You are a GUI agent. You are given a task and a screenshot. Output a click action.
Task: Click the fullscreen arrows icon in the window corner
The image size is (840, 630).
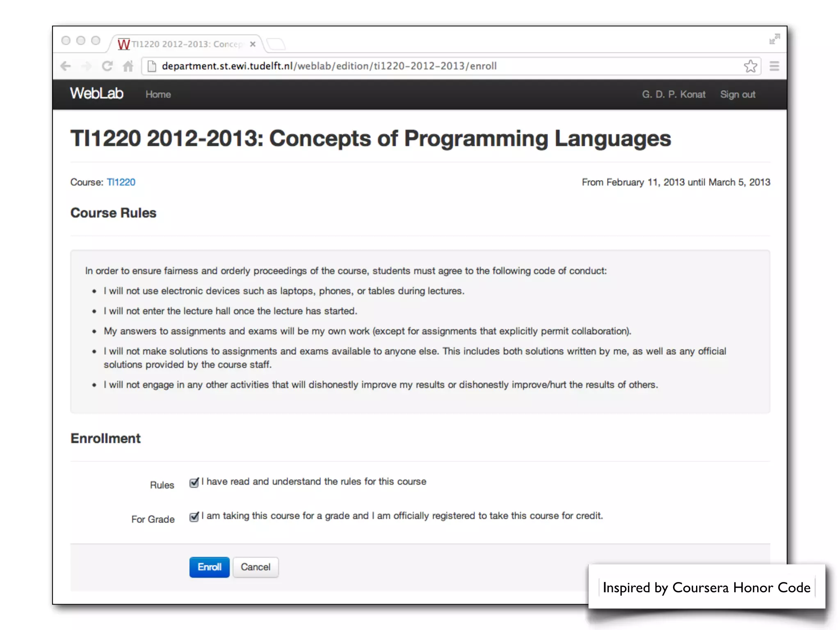coord(774,39)
